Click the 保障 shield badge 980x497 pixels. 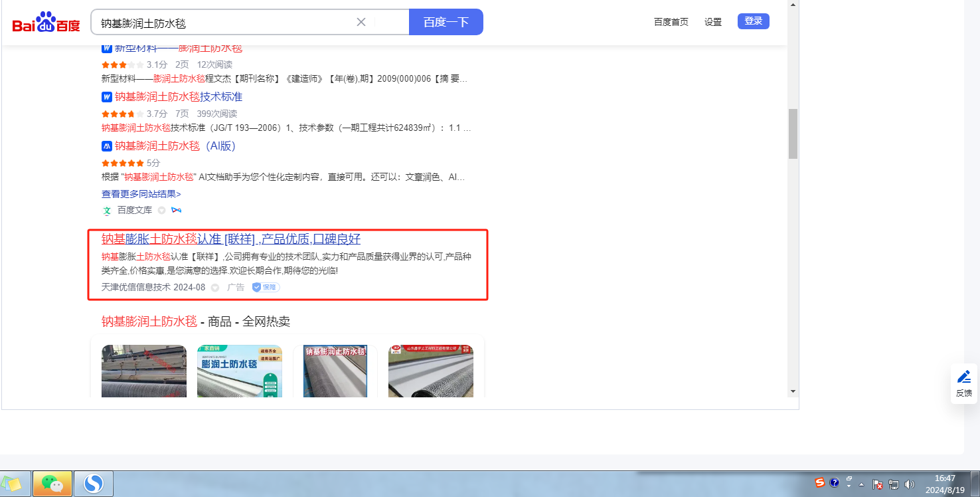(266, 288)
